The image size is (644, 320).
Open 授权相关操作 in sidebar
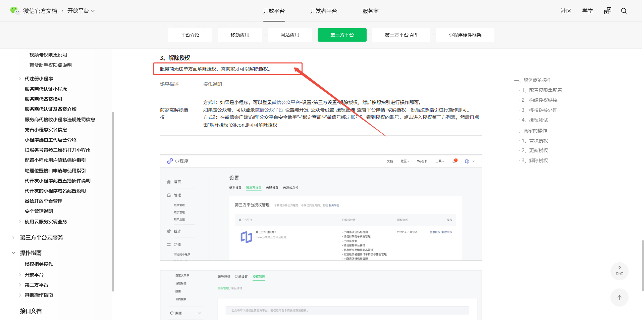point(39,264)
